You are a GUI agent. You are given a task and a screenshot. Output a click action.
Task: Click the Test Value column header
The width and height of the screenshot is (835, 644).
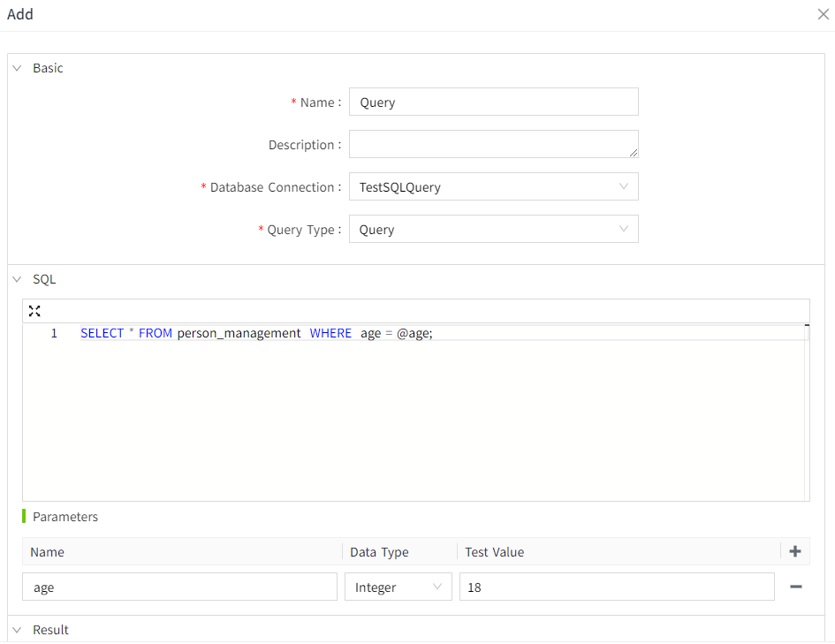click(x=495, y=552)
